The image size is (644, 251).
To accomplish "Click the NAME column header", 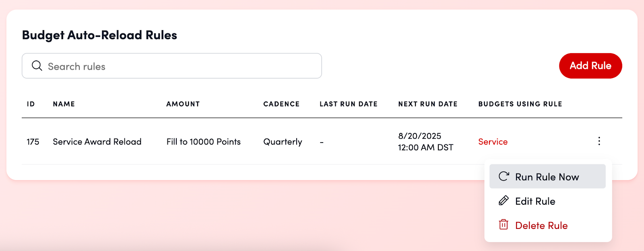I will 64,104.
